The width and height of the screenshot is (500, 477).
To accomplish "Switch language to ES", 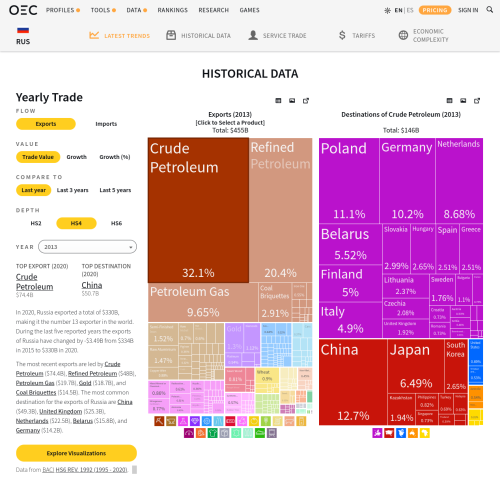I will coord(410,10).
